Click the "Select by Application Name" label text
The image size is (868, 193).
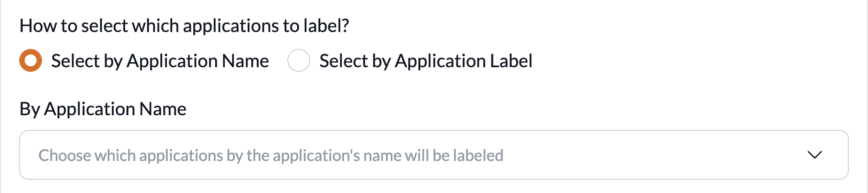tap(160, 61)
